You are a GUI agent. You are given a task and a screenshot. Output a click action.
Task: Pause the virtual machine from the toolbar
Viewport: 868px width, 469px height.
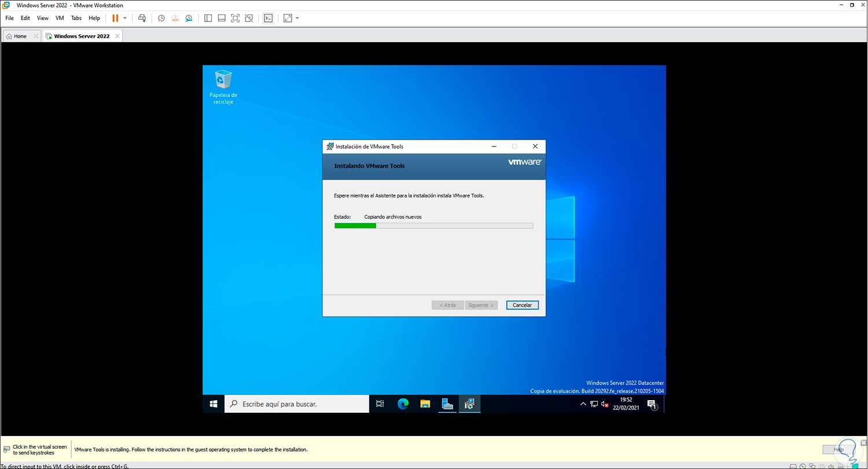115,18
